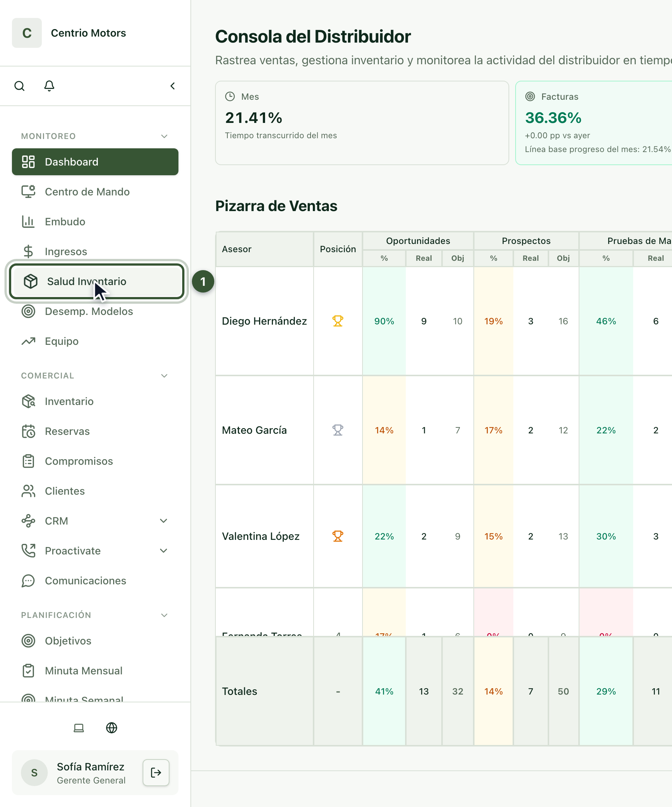Click the search magnifier icon

pos(19,86)
